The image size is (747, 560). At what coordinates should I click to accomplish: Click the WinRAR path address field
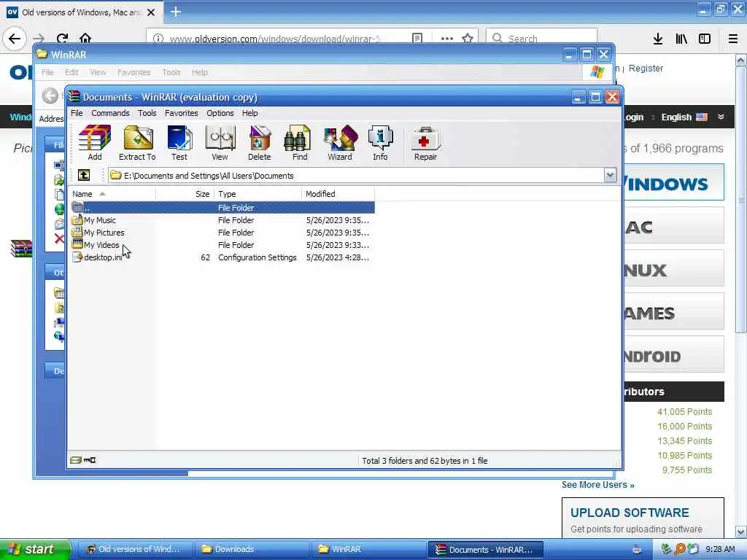click(356, 175)
